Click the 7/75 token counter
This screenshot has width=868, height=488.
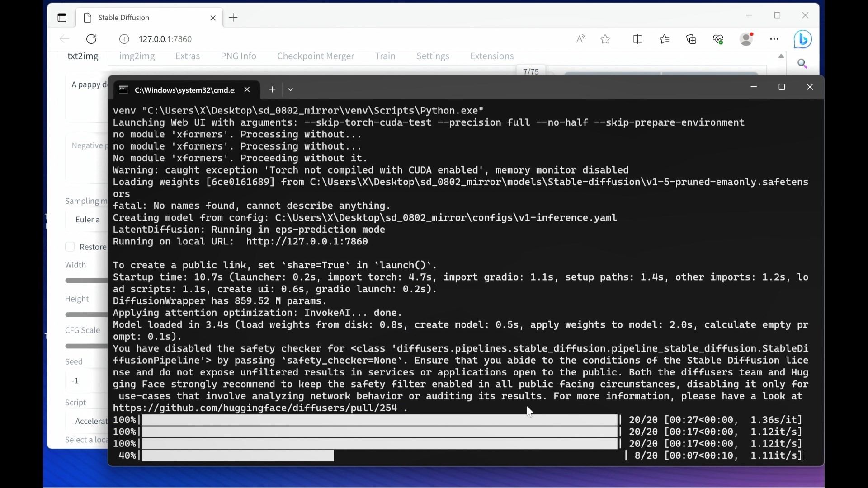click(531, 71)
